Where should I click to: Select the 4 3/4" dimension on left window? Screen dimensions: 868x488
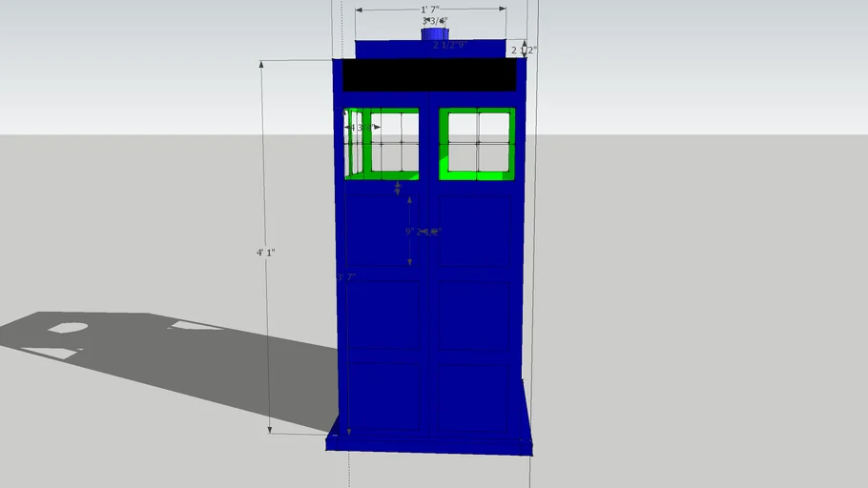coord(362,127)
